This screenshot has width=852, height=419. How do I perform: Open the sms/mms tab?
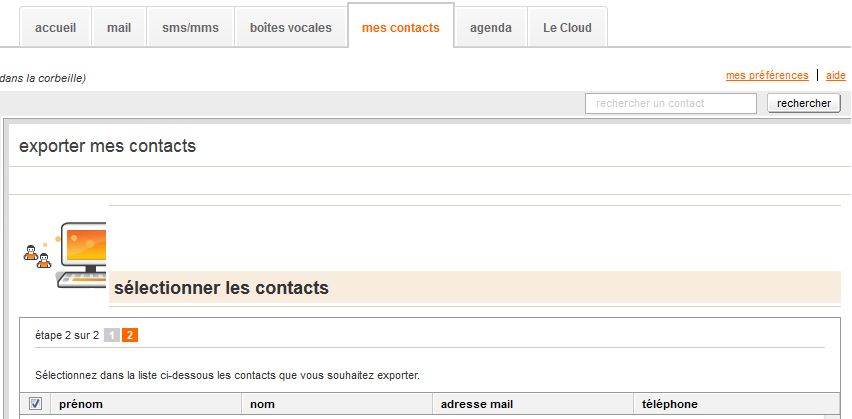(x=190, y=28)
